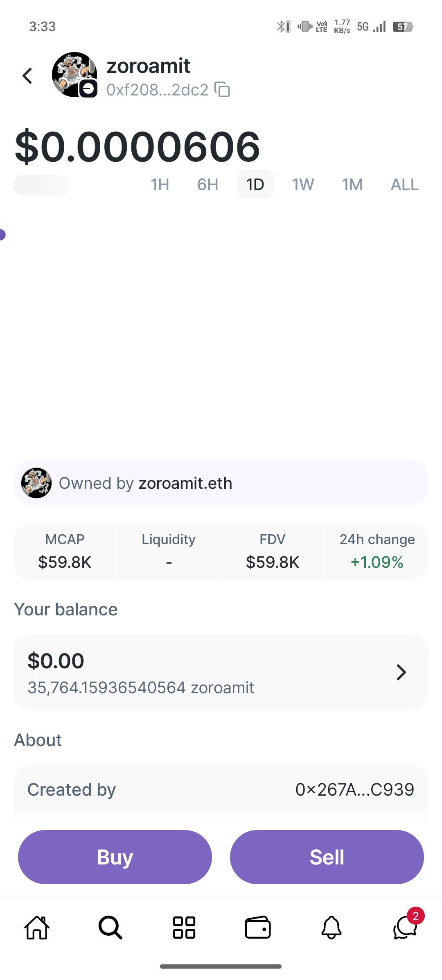Tap the zoroamit token avatar
The width and height of the screenshot is (442, 980).
click(x=74, y=75)
